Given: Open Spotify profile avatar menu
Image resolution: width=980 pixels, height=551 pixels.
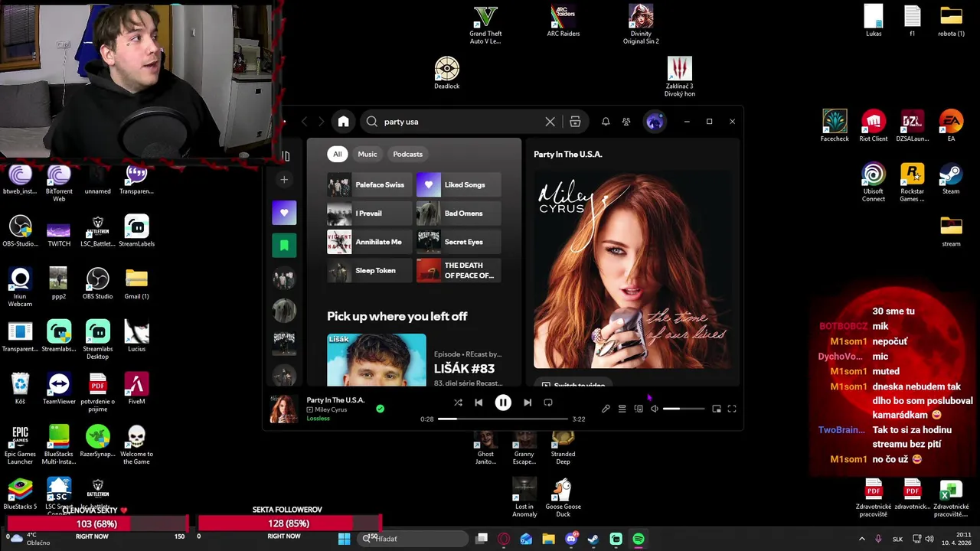Looking at the screenshot, I should coord(655,122).
